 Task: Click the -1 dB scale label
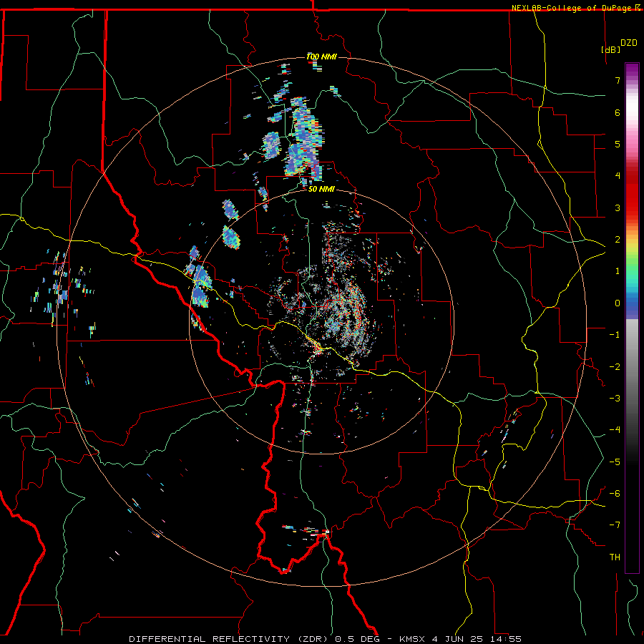[x=615, y=335]
